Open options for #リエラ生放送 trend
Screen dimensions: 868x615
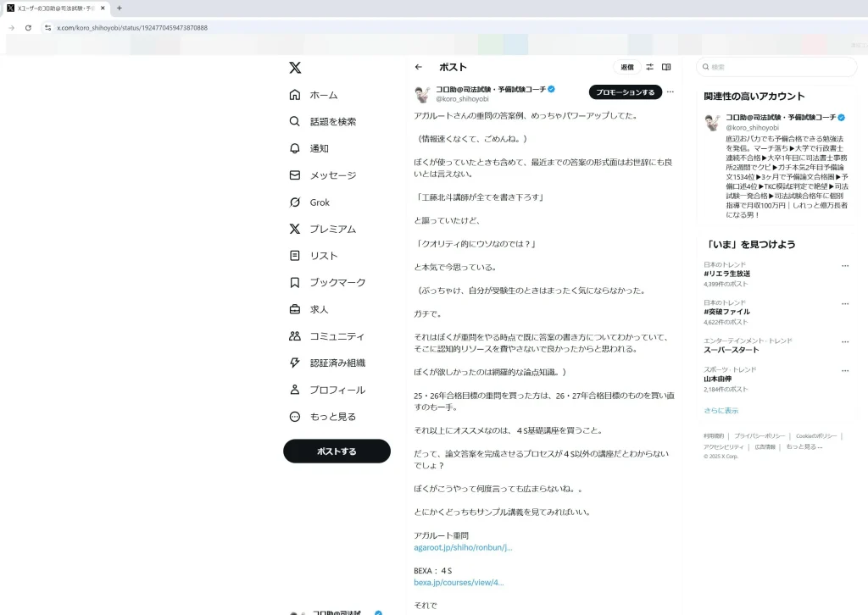click(x=844, y=266)
